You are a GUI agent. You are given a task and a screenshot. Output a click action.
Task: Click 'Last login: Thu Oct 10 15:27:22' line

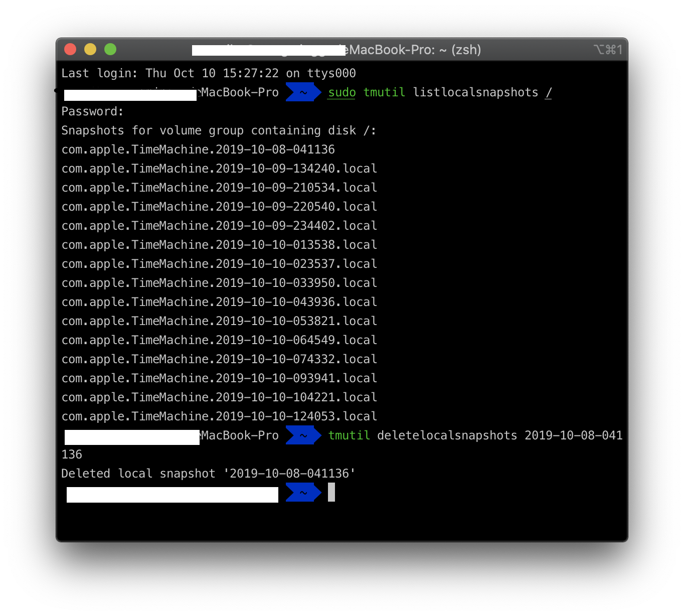pyautogui.click(x=209, y=73)
